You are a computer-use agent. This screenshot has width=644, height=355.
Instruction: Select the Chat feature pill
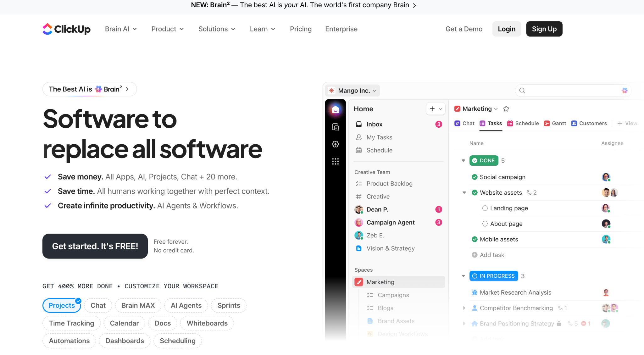[x=98, y=305]
